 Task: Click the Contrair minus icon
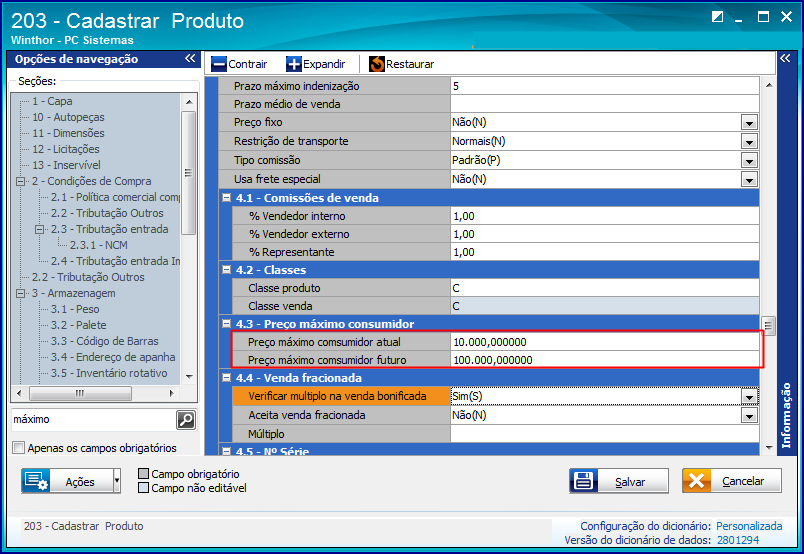(x=219, y=64)
